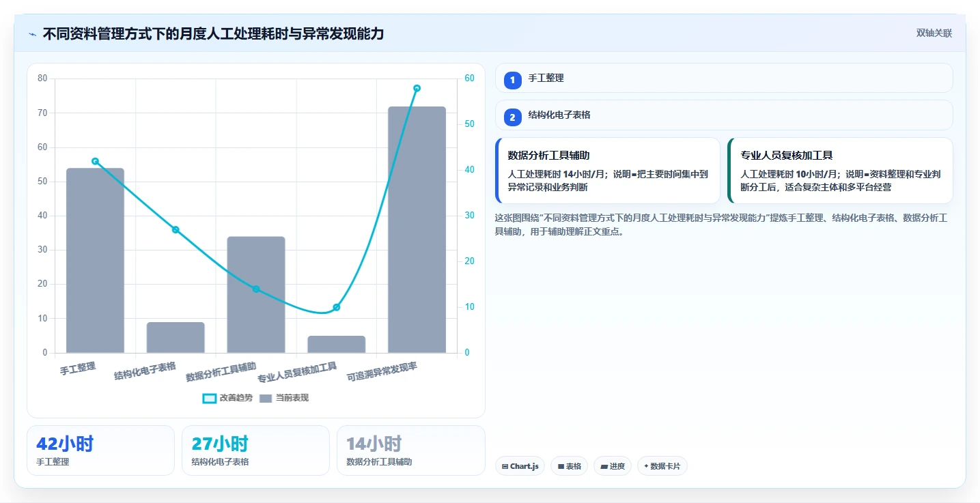Click the right axis value 60

[x=469, y=78]
